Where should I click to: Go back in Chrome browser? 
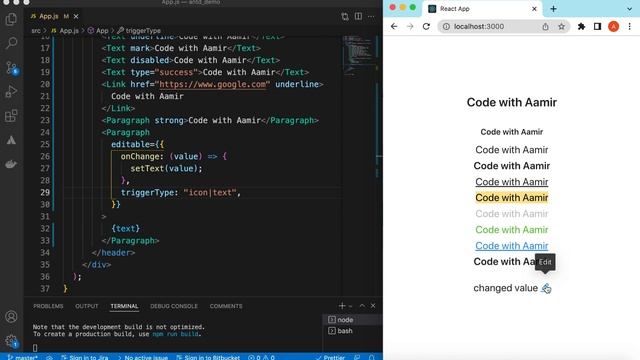(394, 27)
